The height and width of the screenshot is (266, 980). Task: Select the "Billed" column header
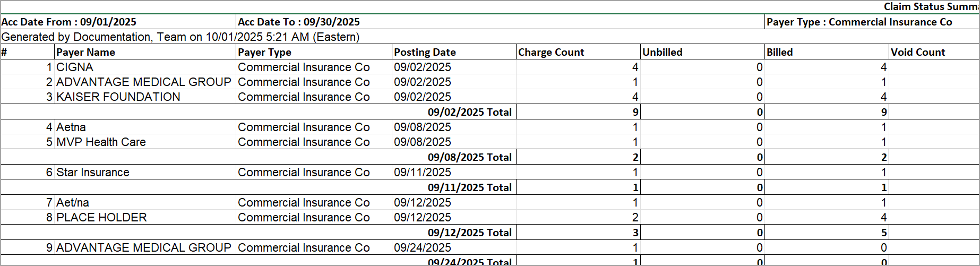(779, 52)
